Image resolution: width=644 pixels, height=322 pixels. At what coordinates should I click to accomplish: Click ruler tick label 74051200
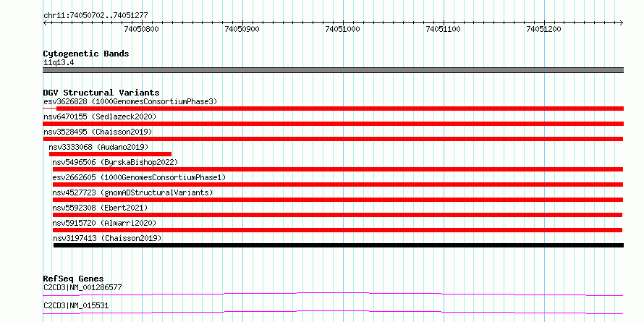pyautogui.click(x=544, y=29)
